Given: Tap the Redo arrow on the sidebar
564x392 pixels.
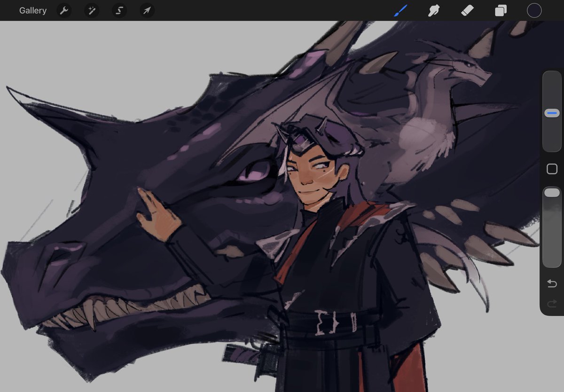Looking at the screenshot, I should (551, 302).
